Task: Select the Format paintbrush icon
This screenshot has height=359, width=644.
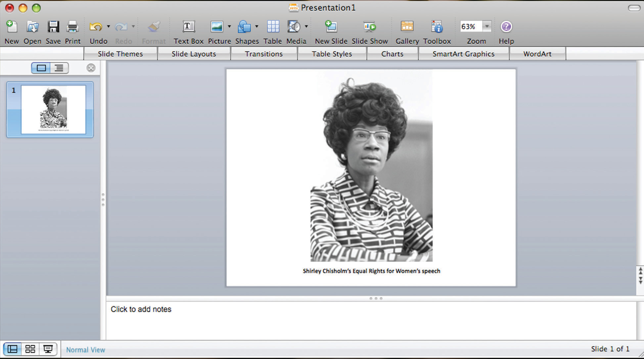Action: click(x=154, y=27)
